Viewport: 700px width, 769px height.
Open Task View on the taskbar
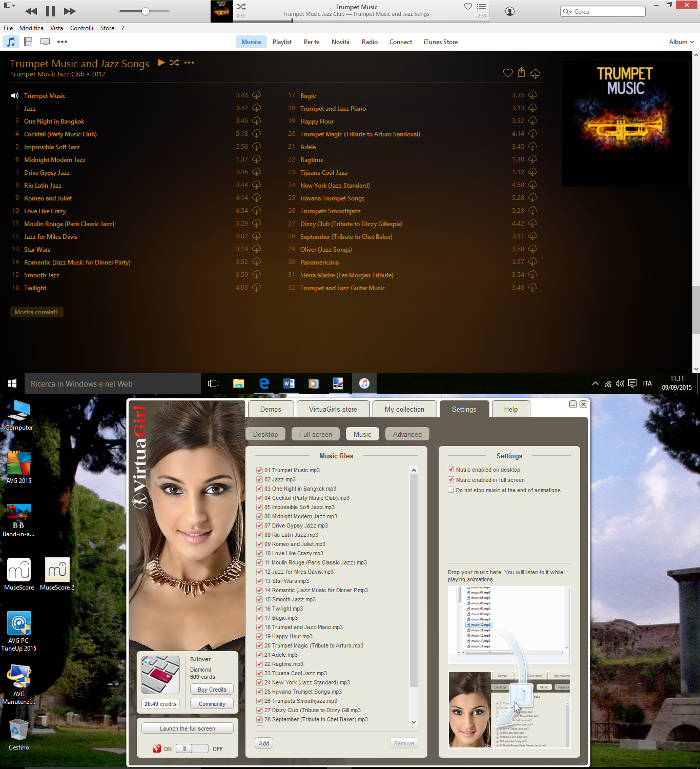[213, 383]
